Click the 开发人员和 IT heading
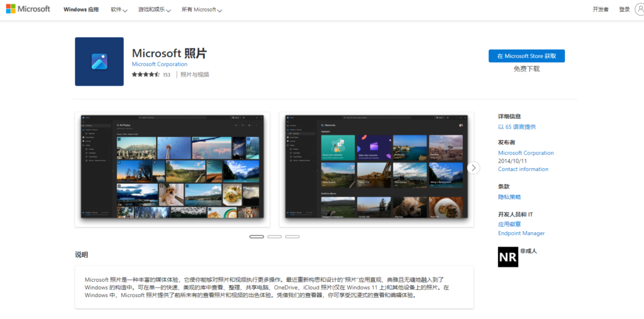This screenshot has width=644, height=319. [516, 215]
